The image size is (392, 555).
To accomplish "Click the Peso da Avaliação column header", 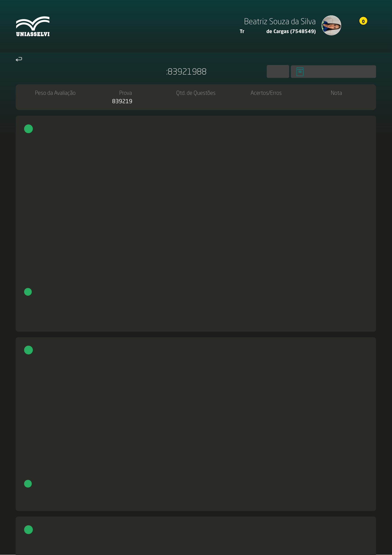I will 55,93.
